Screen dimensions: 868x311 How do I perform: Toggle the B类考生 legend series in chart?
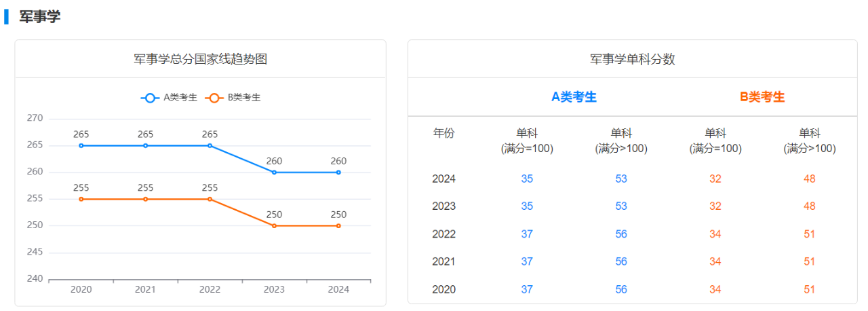(232, 98)
